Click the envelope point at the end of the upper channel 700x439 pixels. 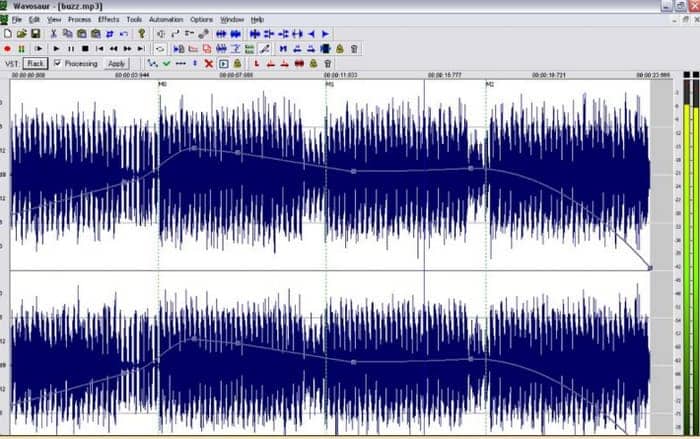649,267
